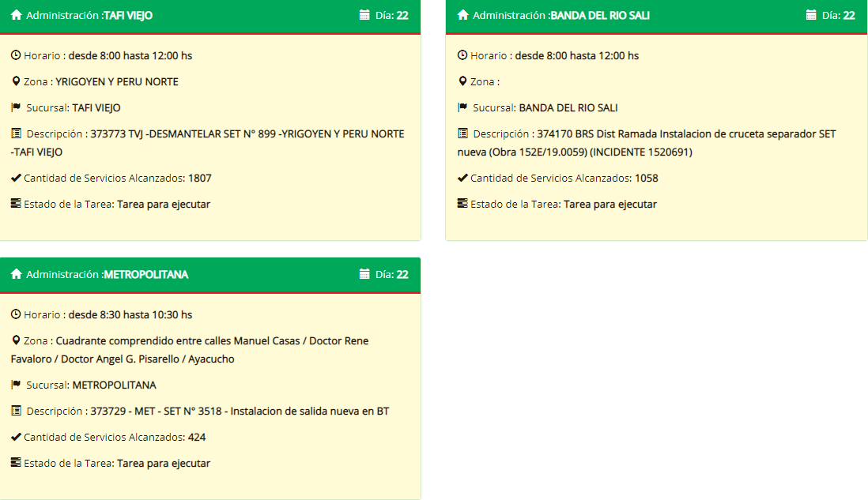This screenshot has width=868, height=500.
Task: Click the flag icon beside Sucursal BANDA DEL RIO SALI
Action: click(x=462, y=107)
